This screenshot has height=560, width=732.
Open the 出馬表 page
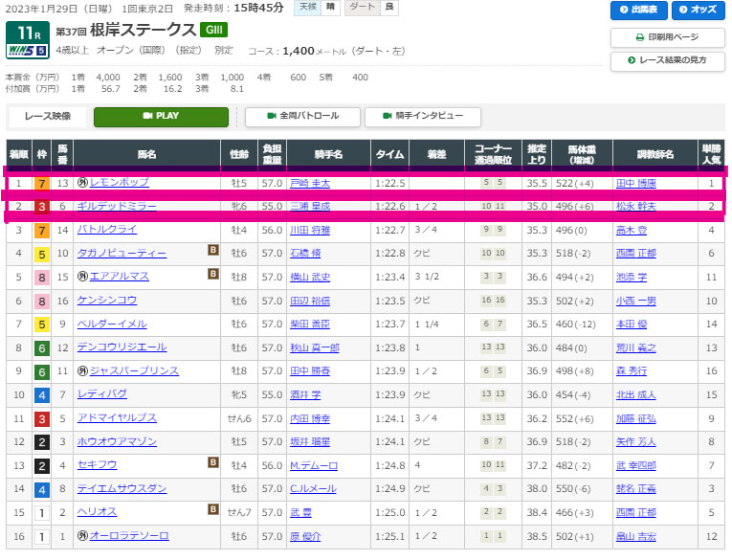[638, 11]
